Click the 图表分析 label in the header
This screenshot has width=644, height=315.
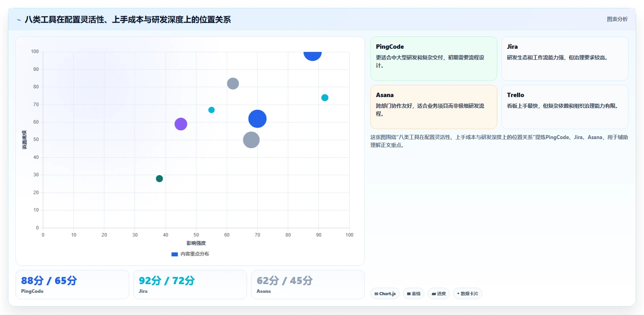(x=617, y=19)
